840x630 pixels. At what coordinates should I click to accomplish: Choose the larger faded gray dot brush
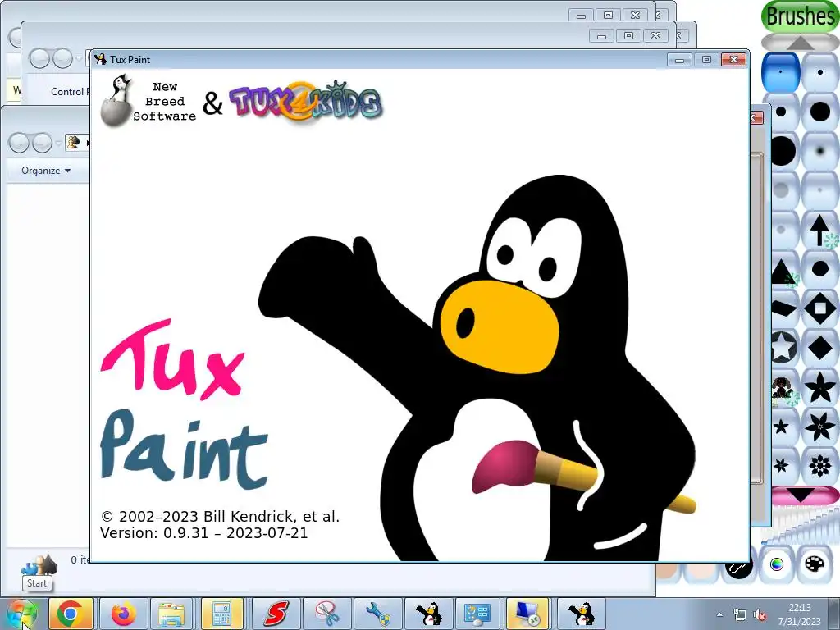click(783, 190)
